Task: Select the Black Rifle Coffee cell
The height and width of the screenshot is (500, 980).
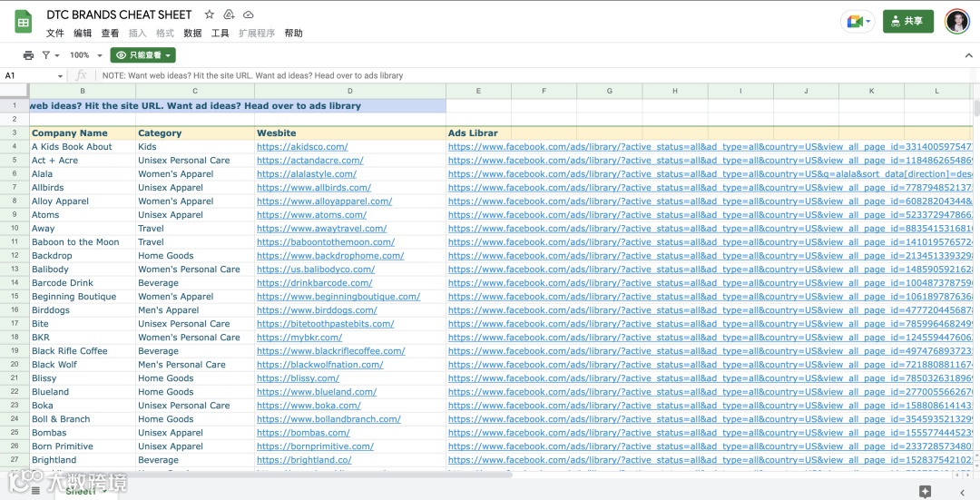Action: 83,350
